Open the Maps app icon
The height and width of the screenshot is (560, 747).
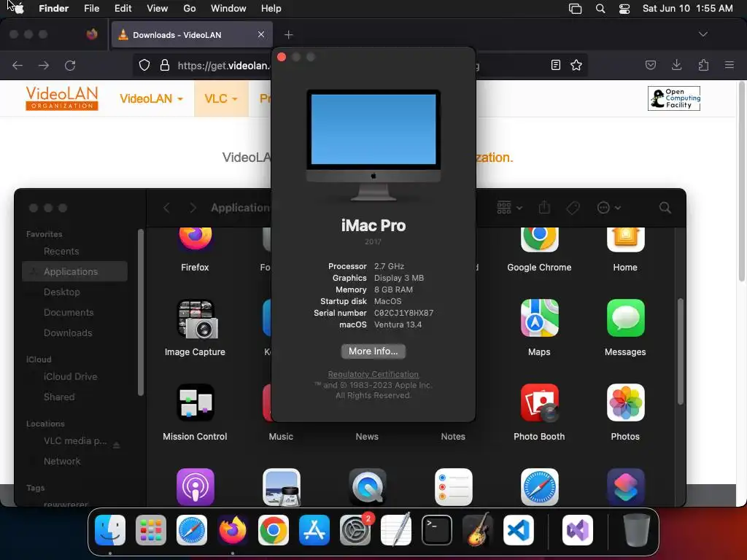[539, 318]
